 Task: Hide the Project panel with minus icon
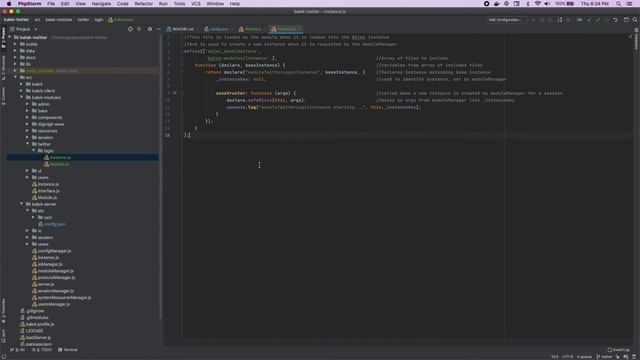158,29
